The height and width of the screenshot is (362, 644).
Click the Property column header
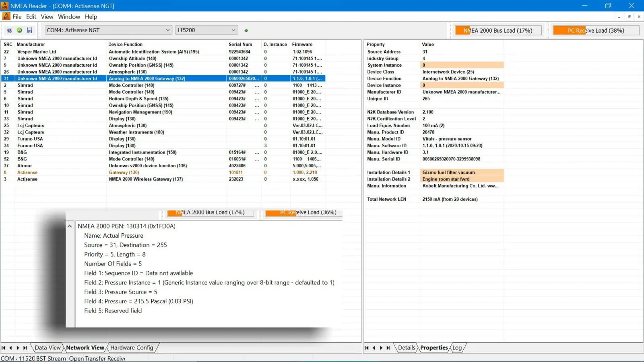coord(392,44)
